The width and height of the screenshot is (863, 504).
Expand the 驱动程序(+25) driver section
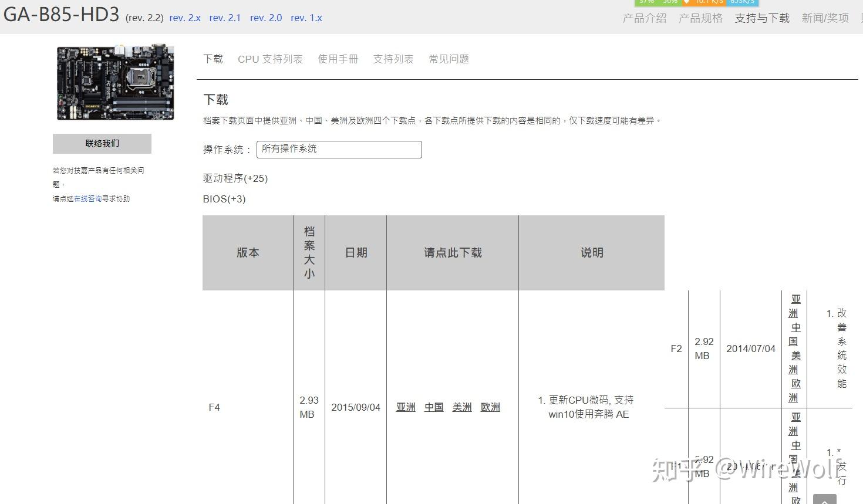pos(235,178)
